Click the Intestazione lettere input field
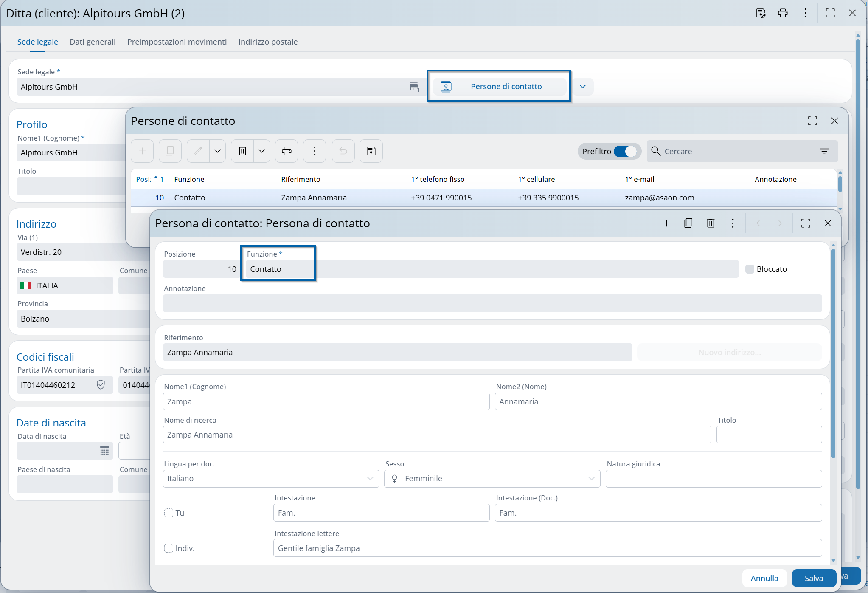 coord(547,548)
